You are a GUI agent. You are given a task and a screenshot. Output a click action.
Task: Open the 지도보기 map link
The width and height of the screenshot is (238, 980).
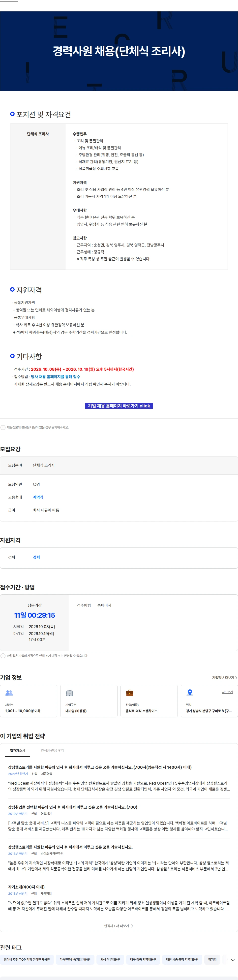click(x=227, y=692)
